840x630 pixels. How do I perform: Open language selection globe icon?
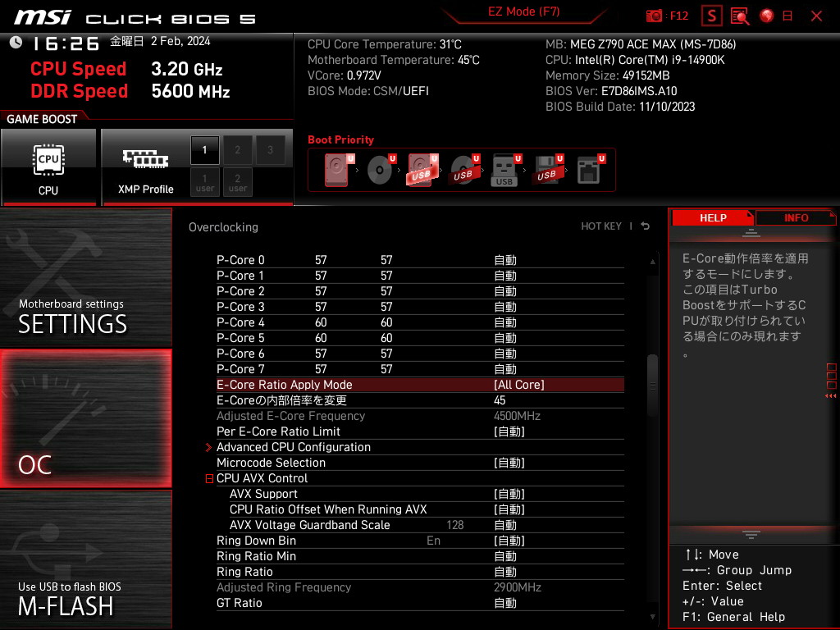(767, 16)
